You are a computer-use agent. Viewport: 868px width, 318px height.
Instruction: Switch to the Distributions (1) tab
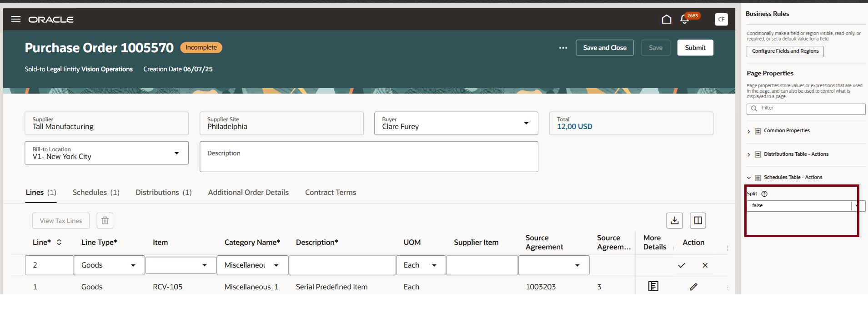tap(164, 193)
